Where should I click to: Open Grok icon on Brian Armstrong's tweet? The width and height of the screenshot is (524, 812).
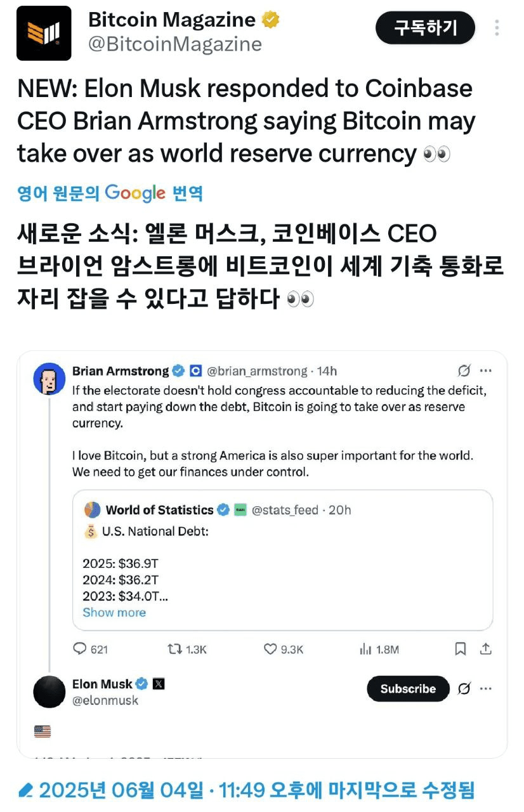point(464,371)
